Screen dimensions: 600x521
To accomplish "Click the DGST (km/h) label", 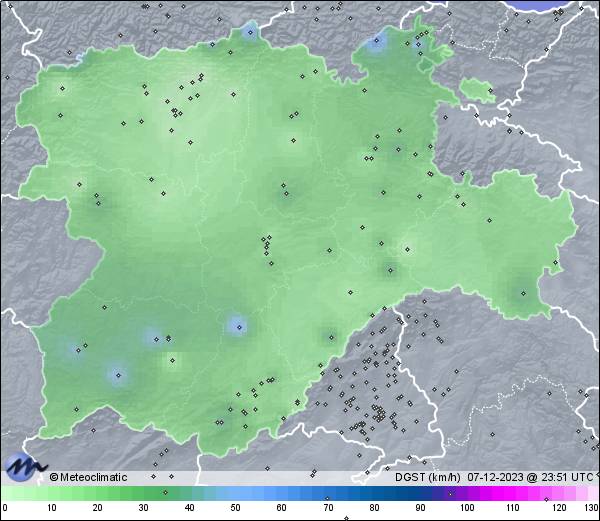I will point(427,477).
